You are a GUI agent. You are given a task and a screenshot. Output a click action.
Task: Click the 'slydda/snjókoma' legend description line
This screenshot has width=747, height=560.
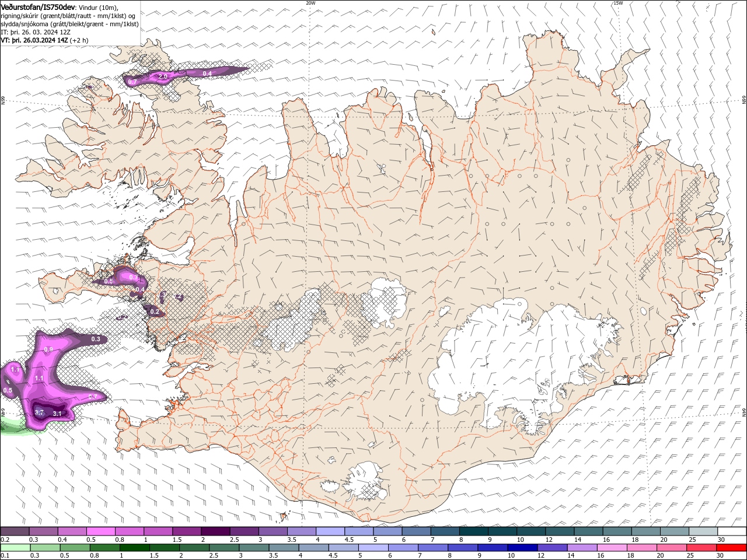point(70,24)
